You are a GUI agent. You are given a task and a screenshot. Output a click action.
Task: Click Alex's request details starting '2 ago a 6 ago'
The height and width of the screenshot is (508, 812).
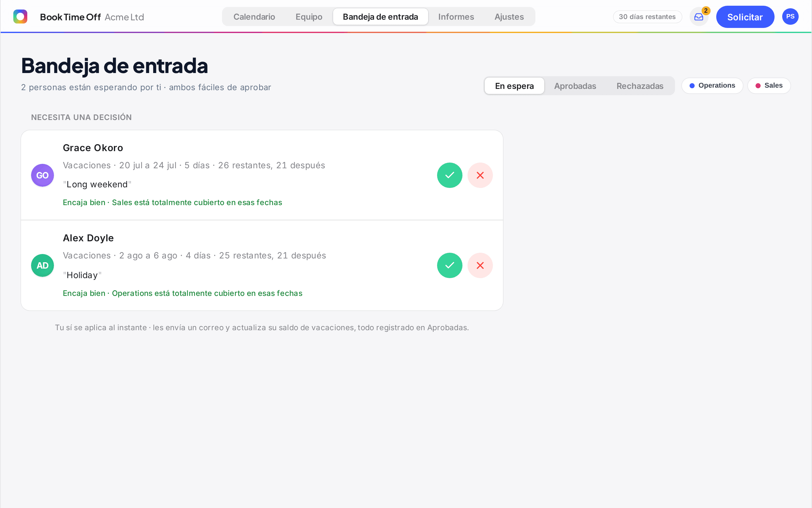point(195,256)
